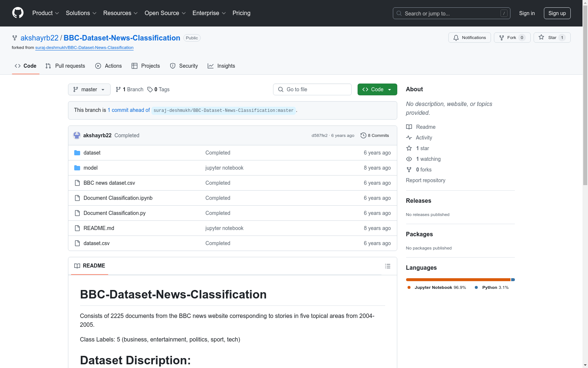Open the README outline icon
This screenshot has height=368, width=588.
[x=387, y=266]
